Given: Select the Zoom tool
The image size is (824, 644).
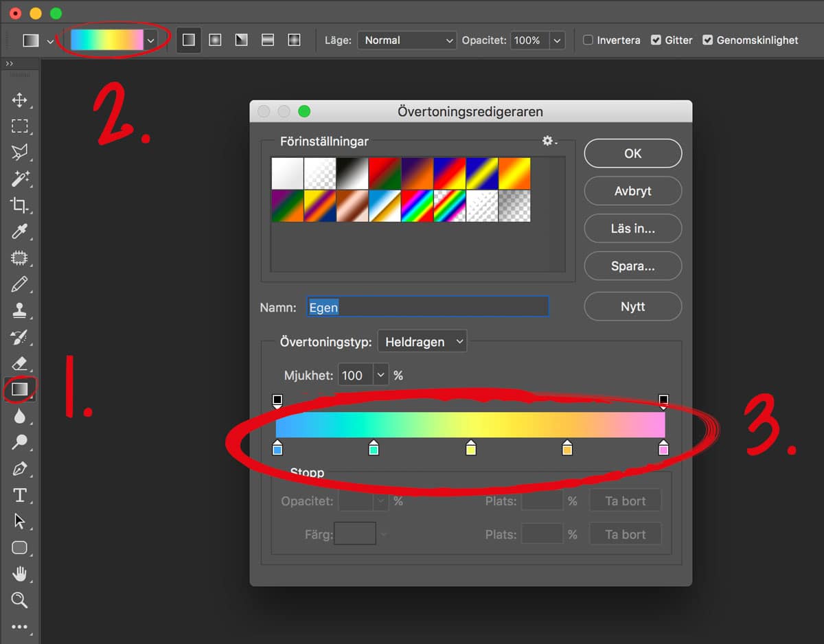Looking at the screenshot, I should click(x=19, y=600).
